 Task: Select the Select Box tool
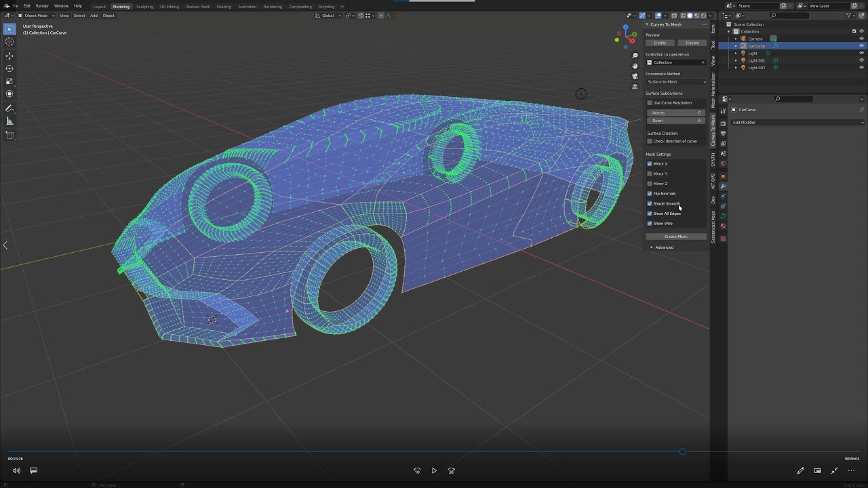pyautogui.click(x=9, y=29)
